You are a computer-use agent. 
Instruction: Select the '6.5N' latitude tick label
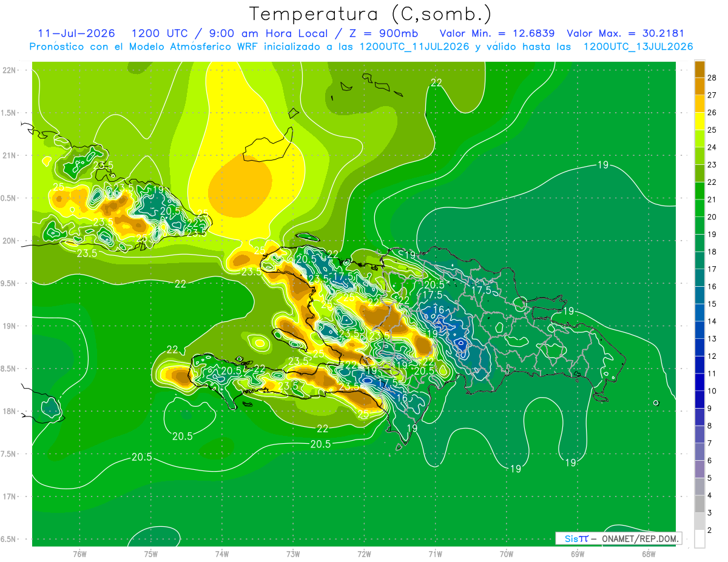point(9,539)
